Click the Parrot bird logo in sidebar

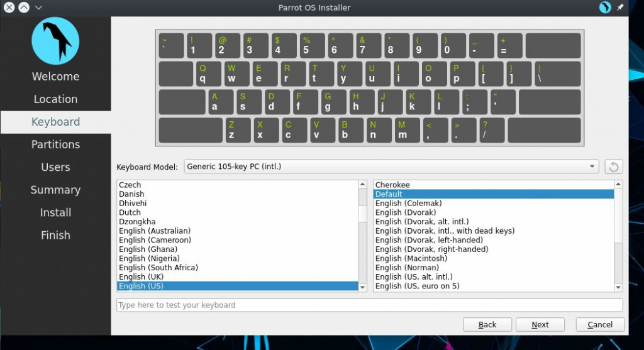pos(55,41)
